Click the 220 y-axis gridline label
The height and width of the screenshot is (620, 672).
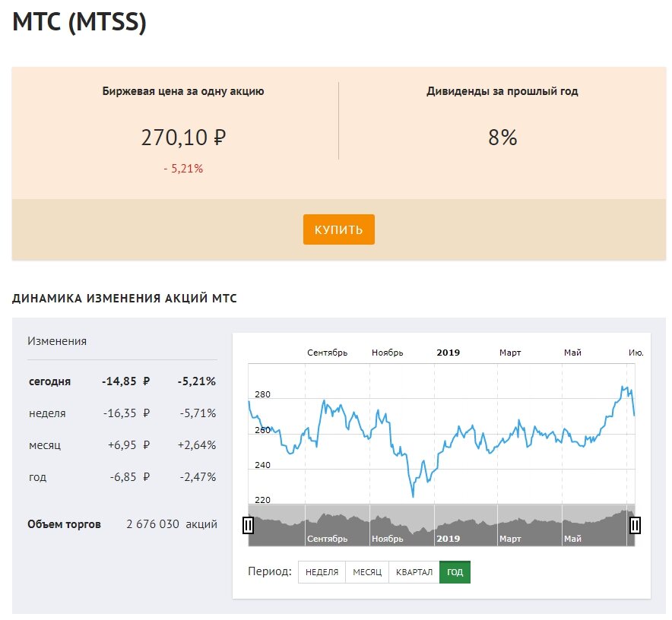click(262, 500)
